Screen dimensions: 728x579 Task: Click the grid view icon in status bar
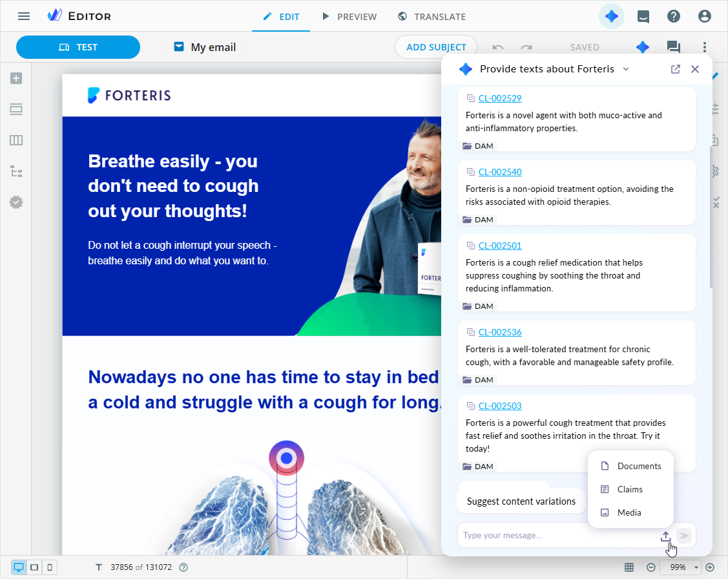pos(629,567)
